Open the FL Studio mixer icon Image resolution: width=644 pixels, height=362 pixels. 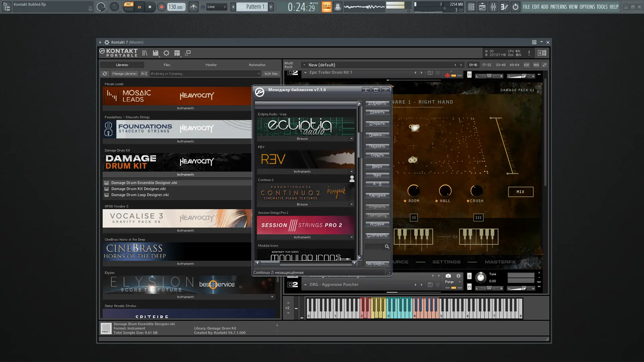click(493, 7)
